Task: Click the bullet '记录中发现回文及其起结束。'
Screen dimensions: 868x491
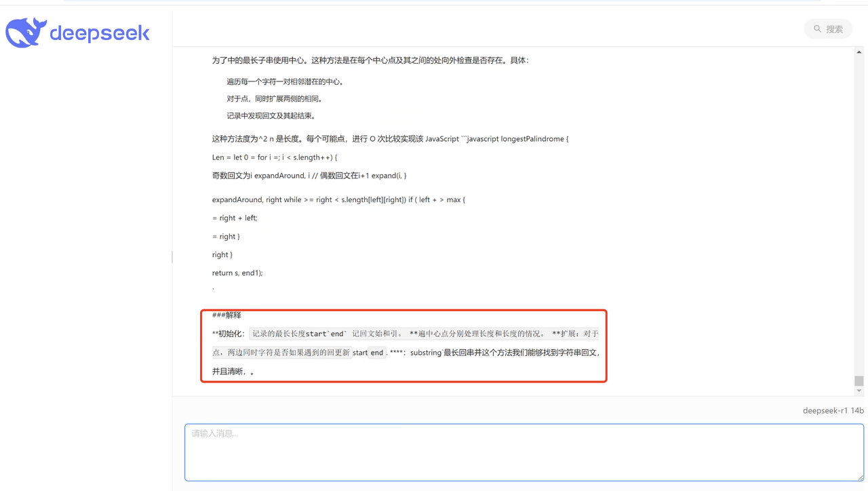Action: point(271,115)
